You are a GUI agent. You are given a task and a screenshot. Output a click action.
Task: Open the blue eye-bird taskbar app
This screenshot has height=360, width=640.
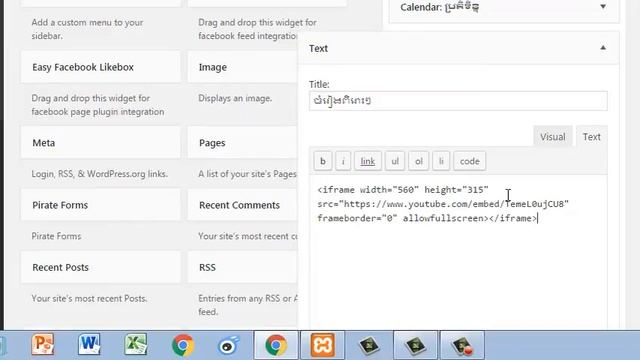pyautogui.click(x=228, y=345)
